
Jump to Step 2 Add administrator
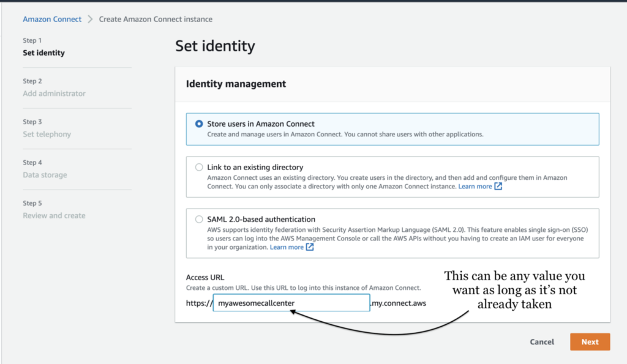tap(54, 94)
